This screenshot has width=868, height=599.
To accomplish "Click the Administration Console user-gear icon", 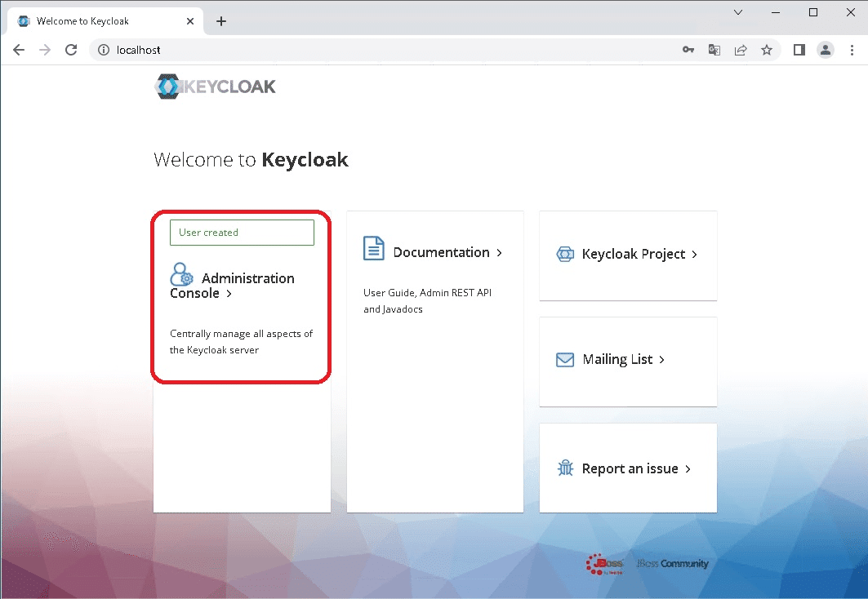I will pyautogui.click(x=181, y=273).
